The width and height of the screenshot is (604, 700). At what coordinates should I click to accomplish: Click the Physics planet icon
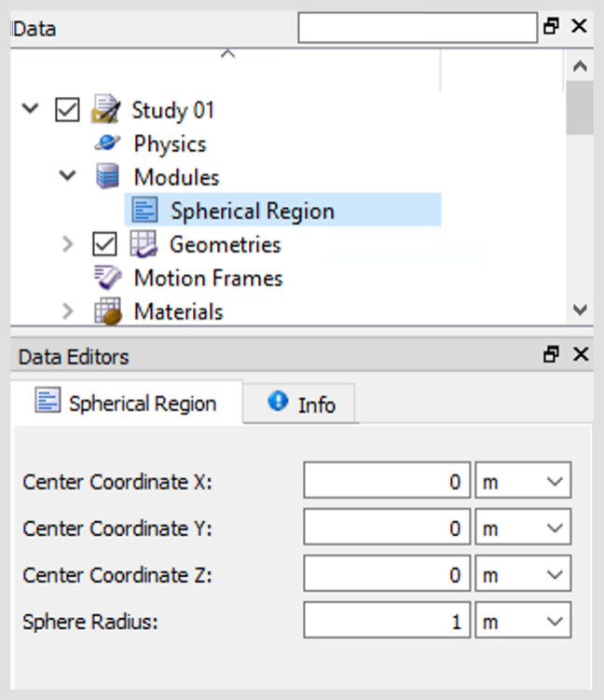pyautogui.click(x=107, y=143)
